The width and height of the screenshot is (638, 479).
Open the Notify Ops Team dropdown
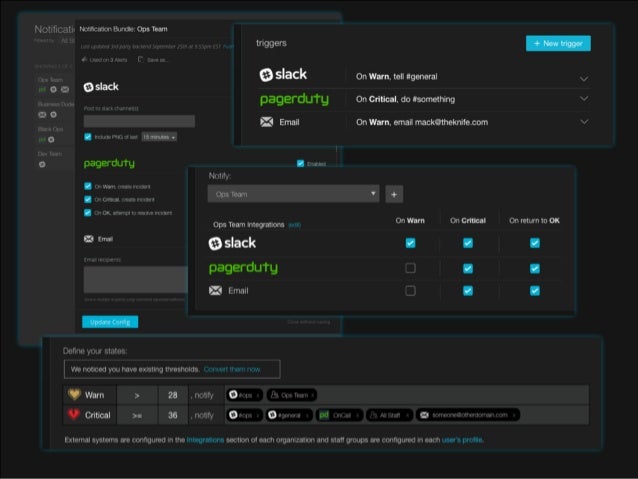(293, 194)
